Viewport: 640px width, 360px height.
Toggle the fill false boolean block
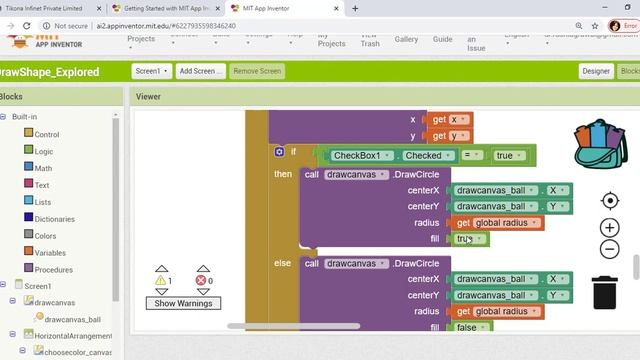[x=472, y=327]
